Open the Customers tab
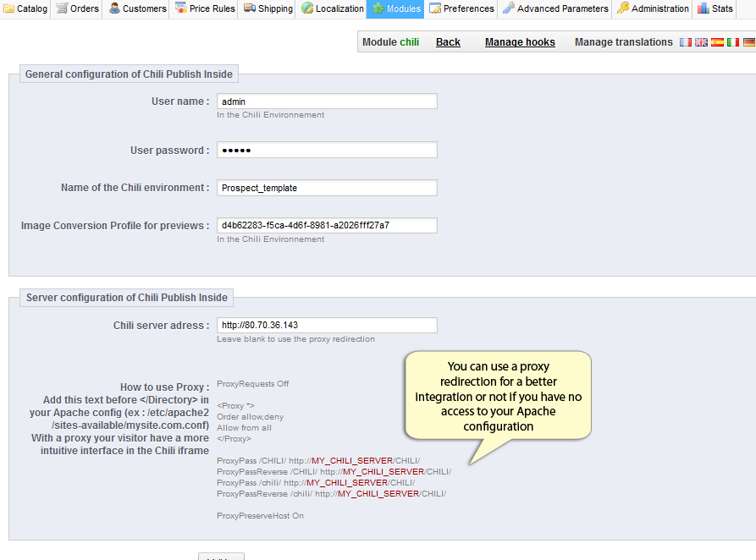The image size is (756, 560). pos(137,8)
